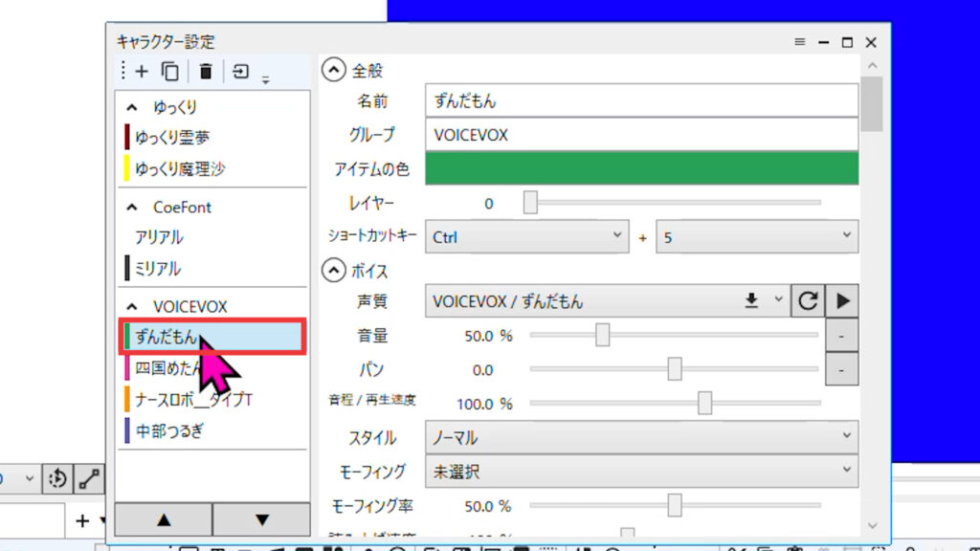Reload the voice list with the refresh icon
The image size is (980, 551).
(x=808, y=300)
